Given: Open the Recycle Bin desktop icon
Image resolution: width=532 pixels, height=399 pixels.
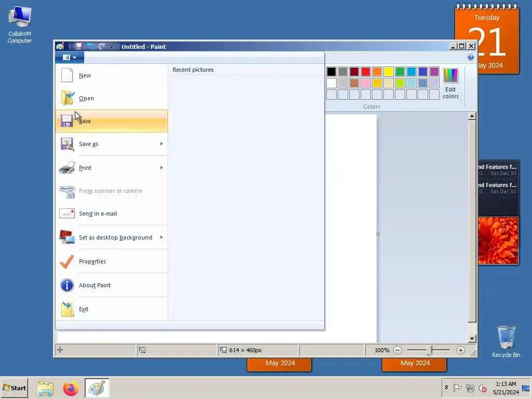Looking at the screenshot, I should click(506, 341).
